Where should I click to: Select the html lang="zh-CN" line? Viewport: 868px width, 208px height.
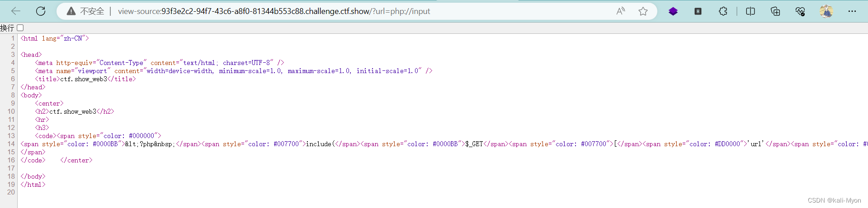[55, 38]
